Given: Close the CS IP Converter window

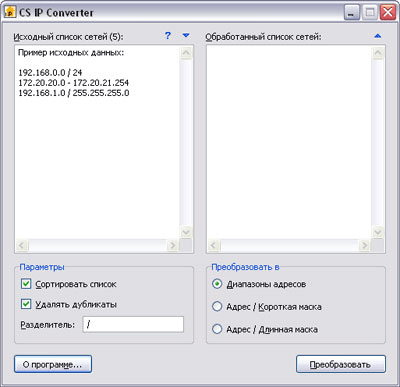Looking at the screenshot, I should point(388,13).
